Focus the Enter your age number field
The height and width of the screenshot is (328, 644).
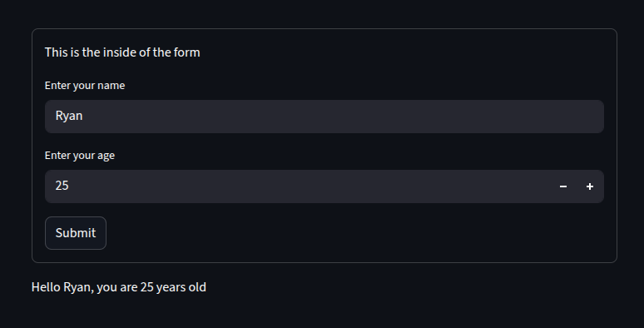297,186
